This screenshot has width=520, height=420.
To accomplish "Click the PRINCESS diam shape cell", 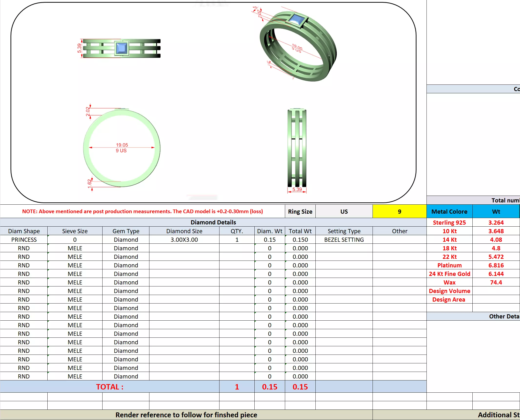I will pos(24,240).
